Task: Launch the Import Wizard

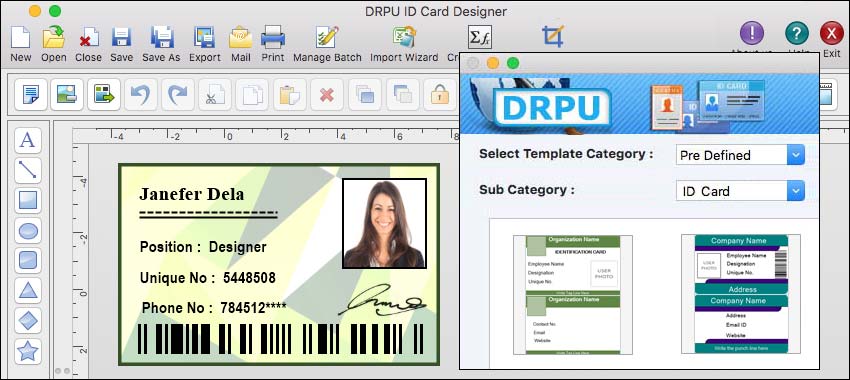Action: tap(404, 37)
